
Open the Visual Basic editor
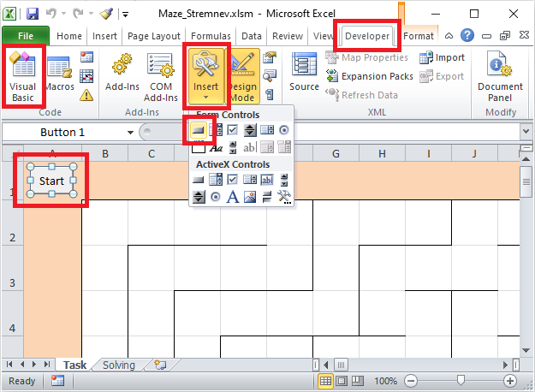pos(23,76)
